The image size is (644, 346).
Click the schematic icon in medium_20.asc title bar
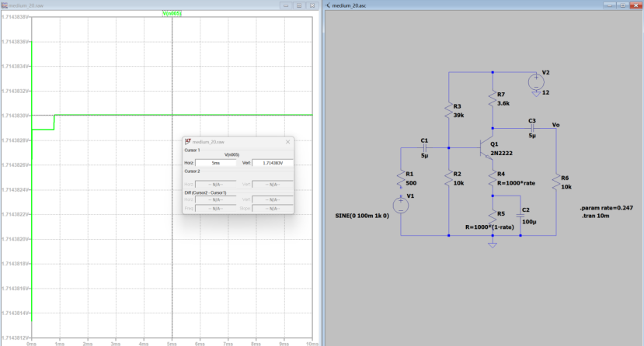(328, 5)
